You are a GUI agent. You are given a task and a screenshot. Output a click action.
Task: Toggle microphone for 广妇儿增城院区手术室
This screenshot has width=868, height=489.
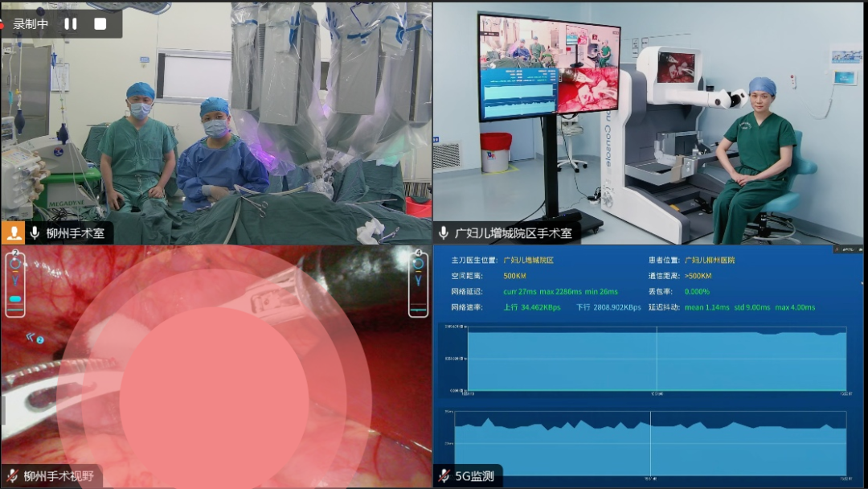(x=444, y=233)
